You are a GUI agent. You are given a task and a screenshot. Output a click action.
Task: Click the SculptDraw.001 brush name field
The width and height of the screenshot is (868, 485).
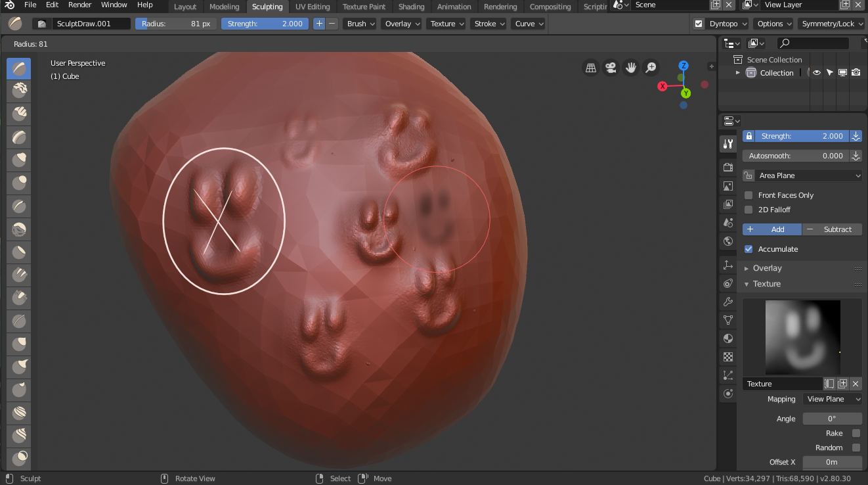[91, 24]
